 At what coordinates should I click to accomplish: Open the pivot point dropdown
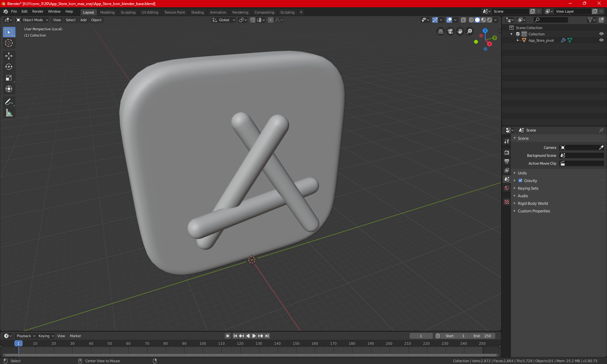(x=243, y=20)
